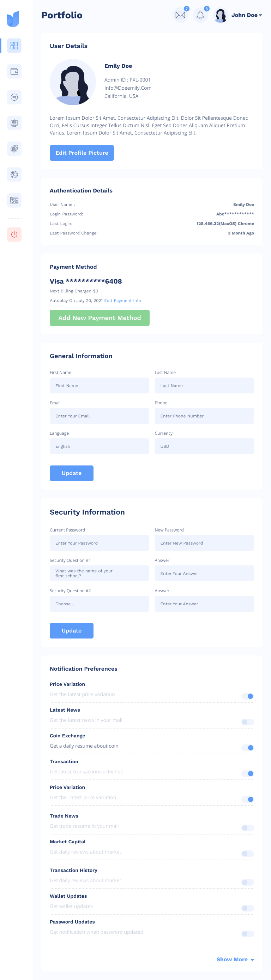Open the Language English selector

click(99, 446)
